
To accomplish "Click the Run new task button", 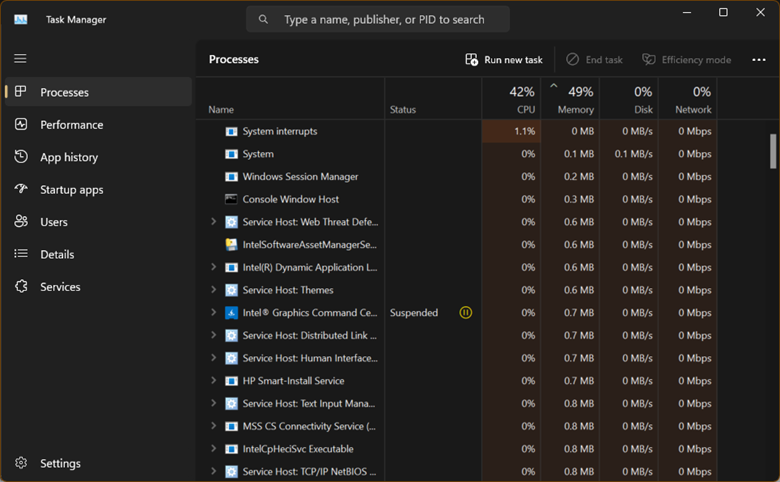I will 503,60.
